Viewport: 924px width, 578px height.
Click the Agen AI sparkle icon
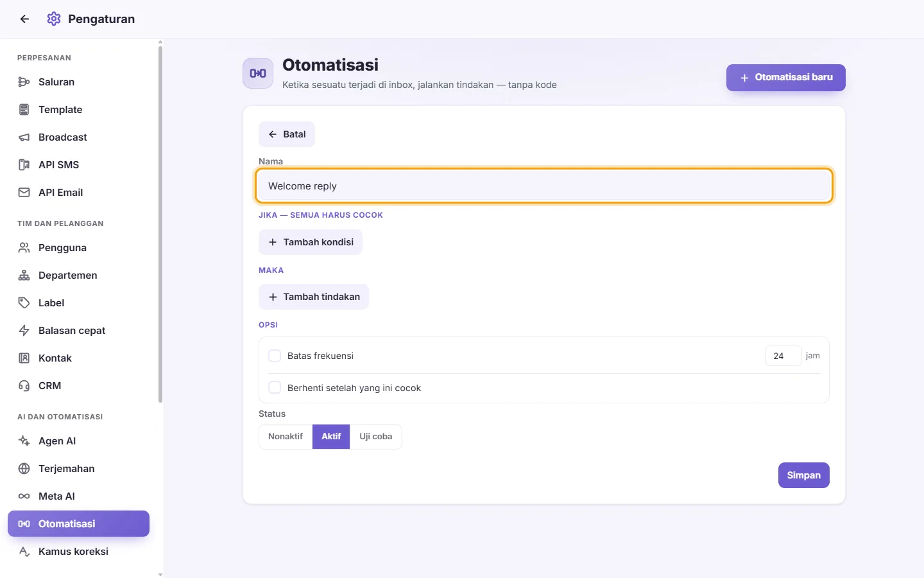pyautogui.click(x=24, y=441)
